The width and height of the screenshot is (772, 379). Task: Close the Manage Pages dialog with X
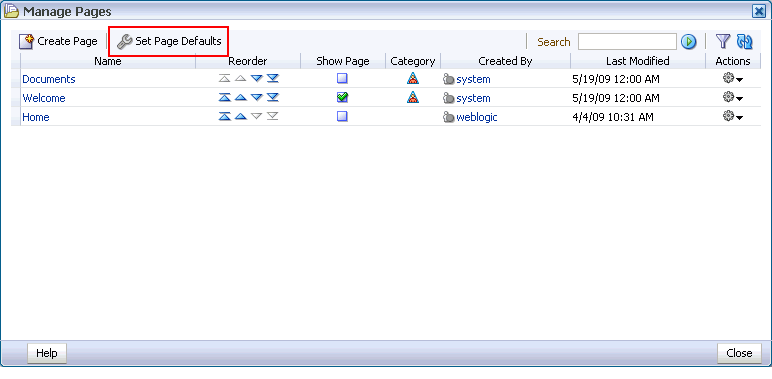coord(759,11)
